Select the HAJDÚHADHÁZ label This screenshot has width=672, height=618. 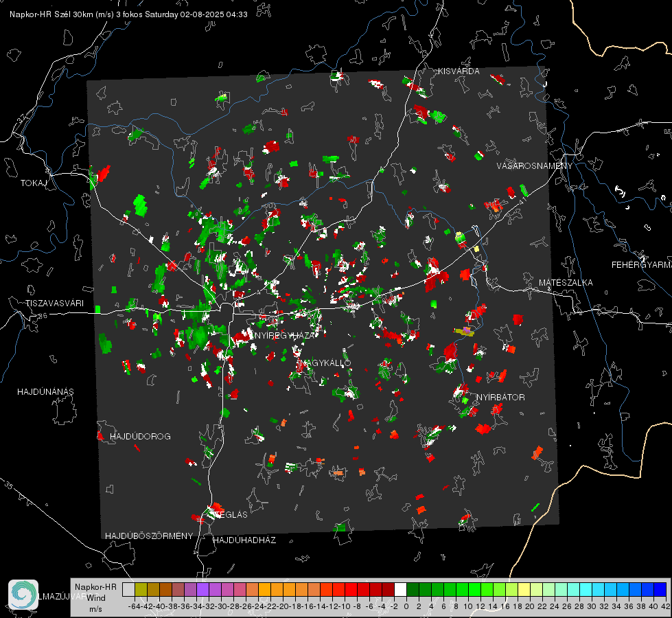pyautogui.click(x=244, y=540)
